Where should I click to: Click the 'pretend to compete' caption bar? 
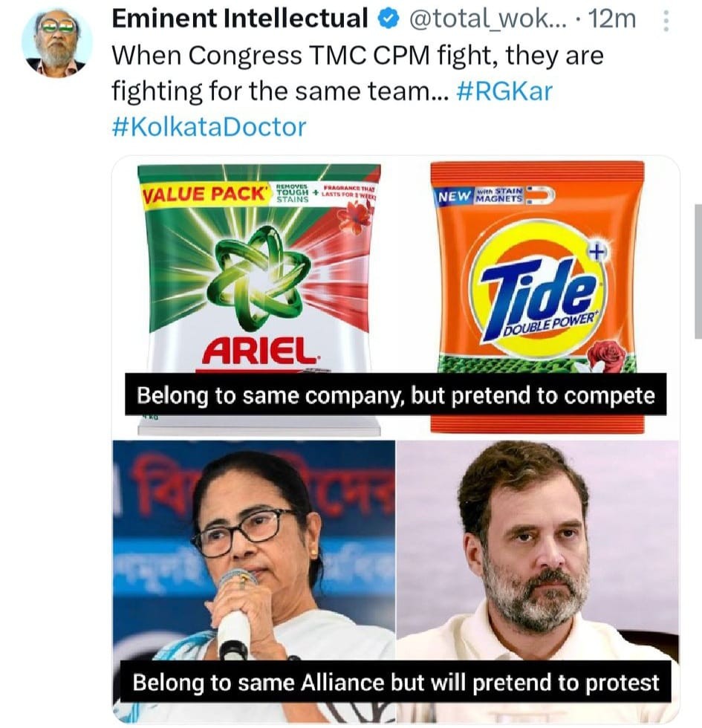click(x=395, y=395)
